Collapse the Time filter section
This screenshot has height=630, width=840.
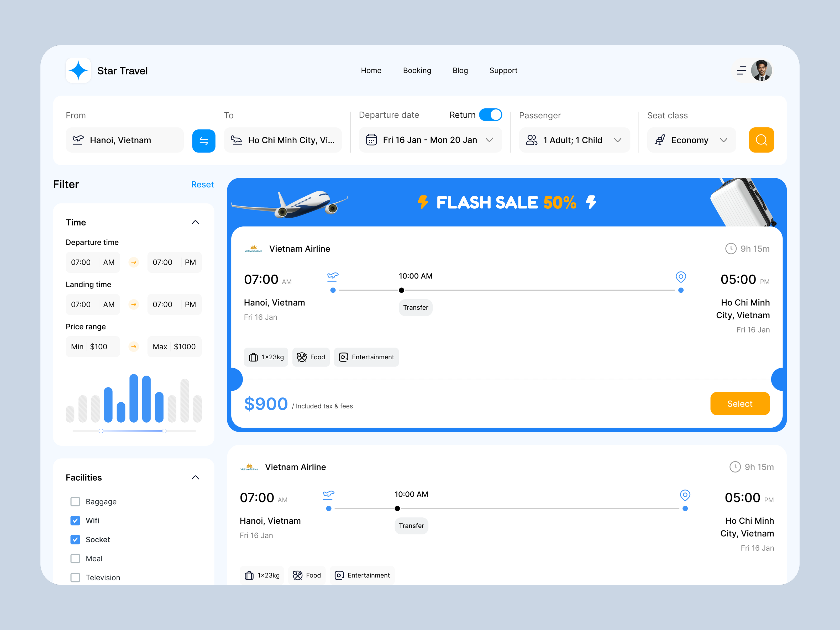(x=195, y=223)
